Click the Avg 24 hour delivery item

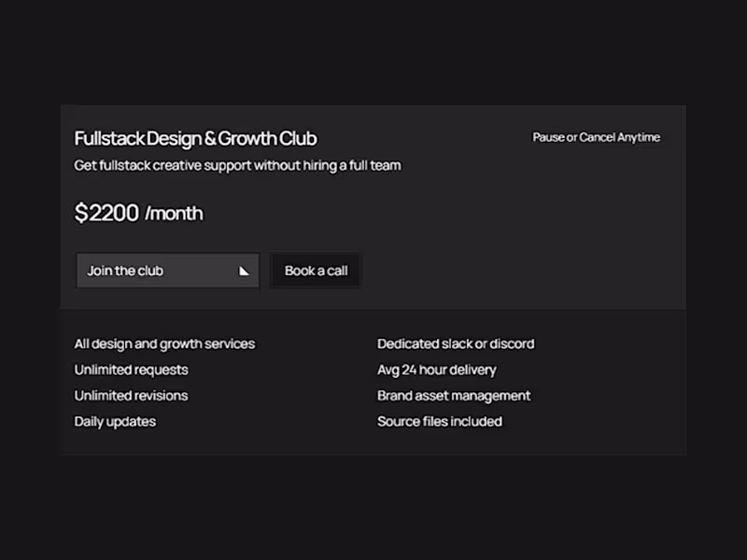coord(436,370)
